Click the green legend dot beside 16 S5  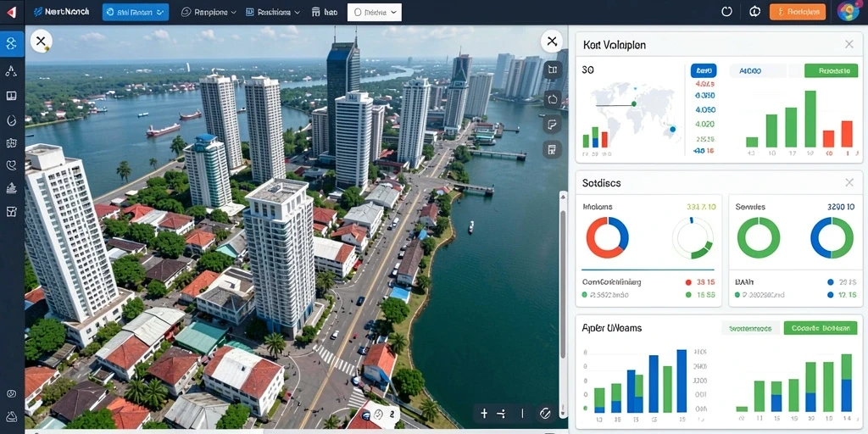click(x=688, y=295)
